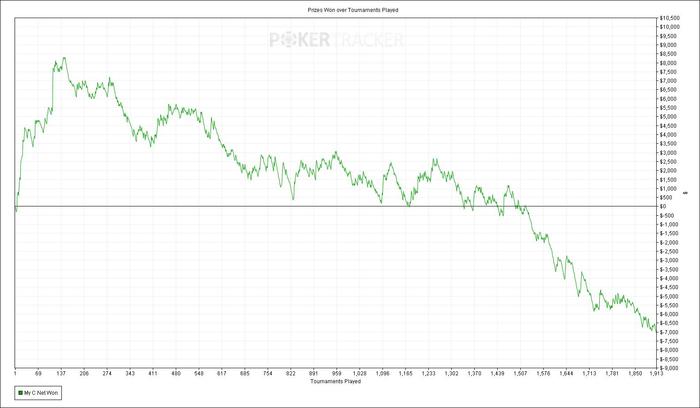The width and height of the screenshot is (700, 408).
Task: Click the y-axis label '$5,000' above zero
Action: (x=669, y=117)
